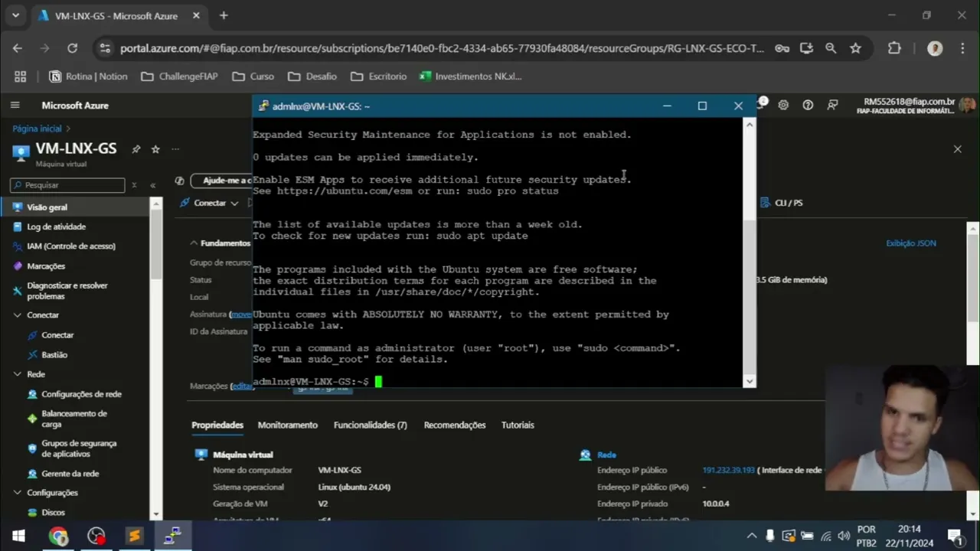Open the tab search dropdown arrow
This screenshot has height=551, width=980.
(x=15, y=15)
